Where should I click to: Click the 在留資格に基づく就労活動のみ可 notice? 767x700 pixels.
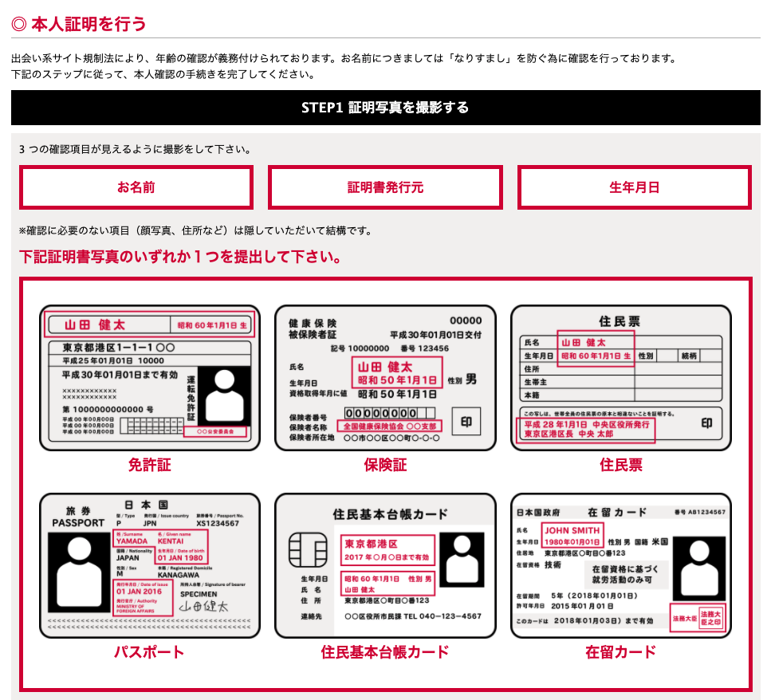(624, 574)
